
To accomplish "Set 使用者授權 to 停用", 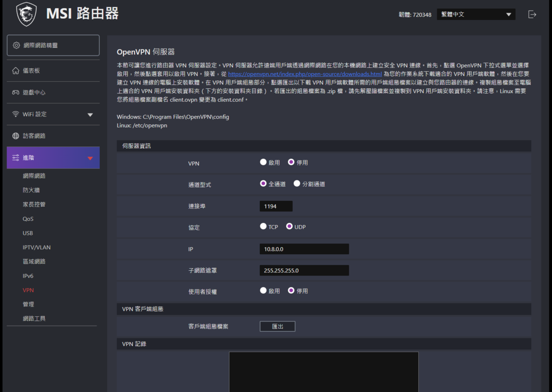I will 291,290.
